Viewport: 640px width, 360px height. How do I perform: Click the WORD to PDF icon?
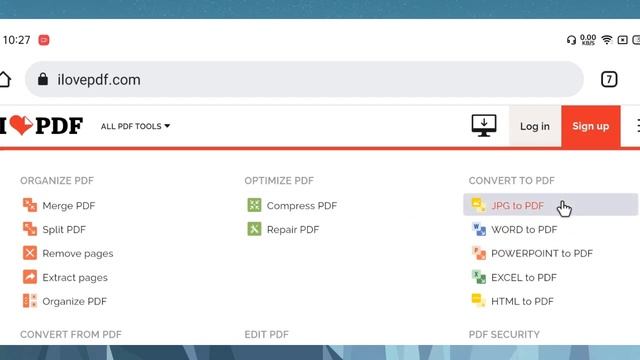[x=479, y=229]
